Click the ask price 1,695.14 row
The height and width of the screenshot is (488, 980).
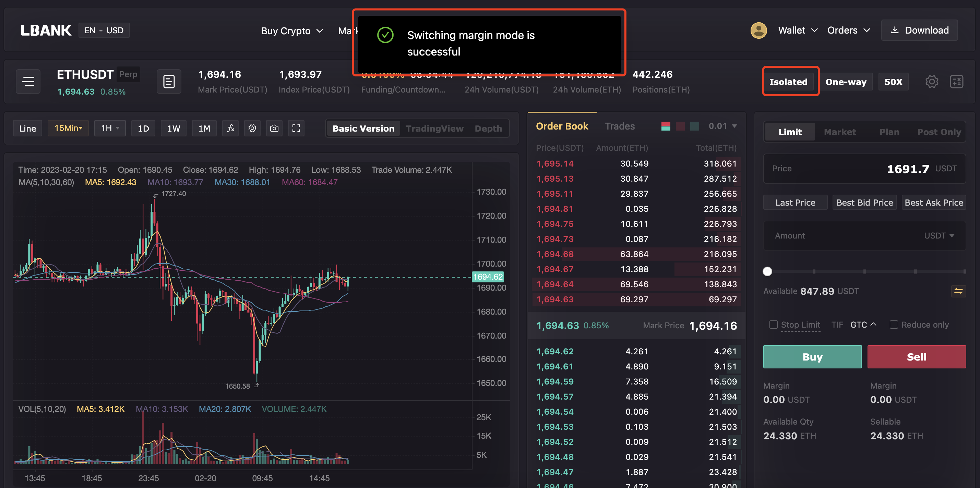[636, 163]
